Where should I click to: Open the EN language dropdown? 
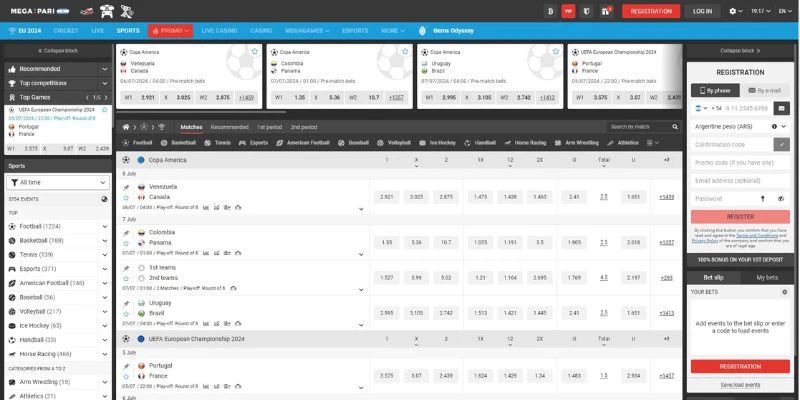pos(785,11)
